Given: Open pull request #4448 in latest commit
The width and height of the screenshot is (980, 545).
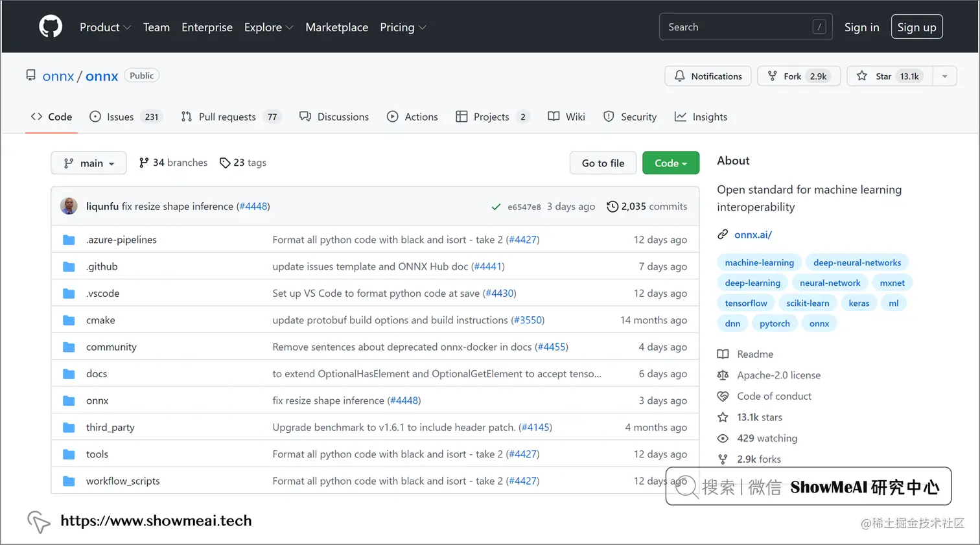Looking at the screenshot, I should 253,207.
